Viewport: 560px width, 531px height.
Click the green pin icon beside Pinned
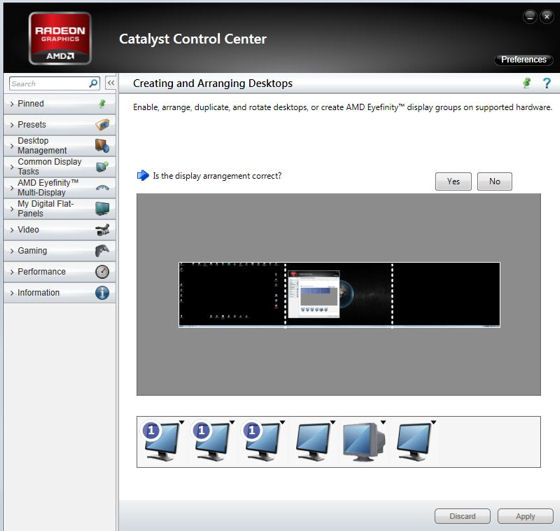[102, 104]
